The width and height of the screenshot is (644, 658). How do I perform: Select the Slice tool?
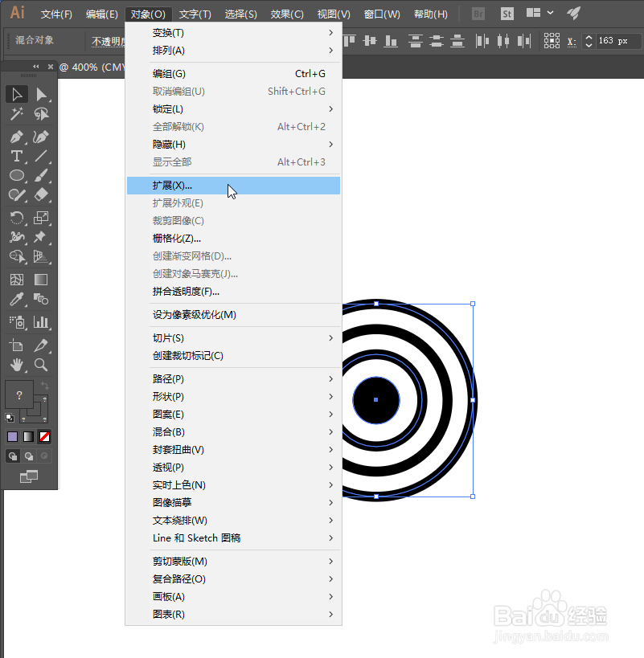coord(41,345)
